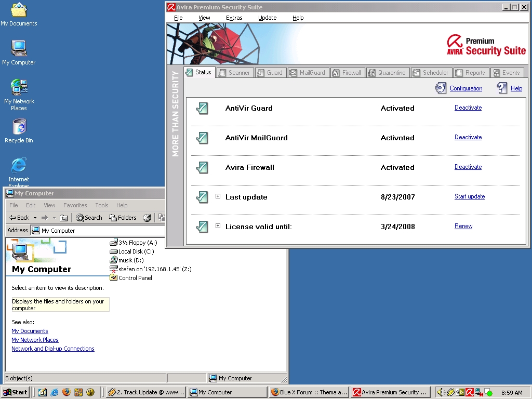Expand the License valid until details
The width and height of the screenshot is (532, 399).
click(218, 226)
